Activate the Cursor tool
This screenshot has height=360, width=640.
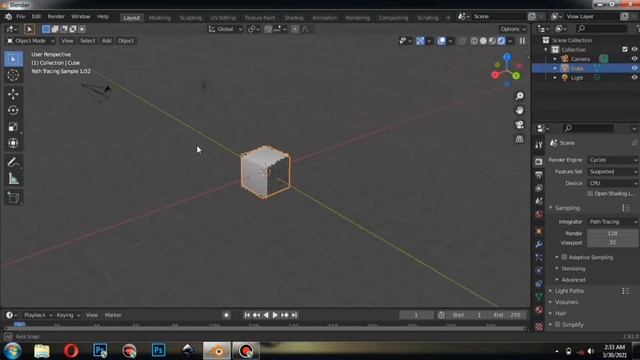coord(13,75)
